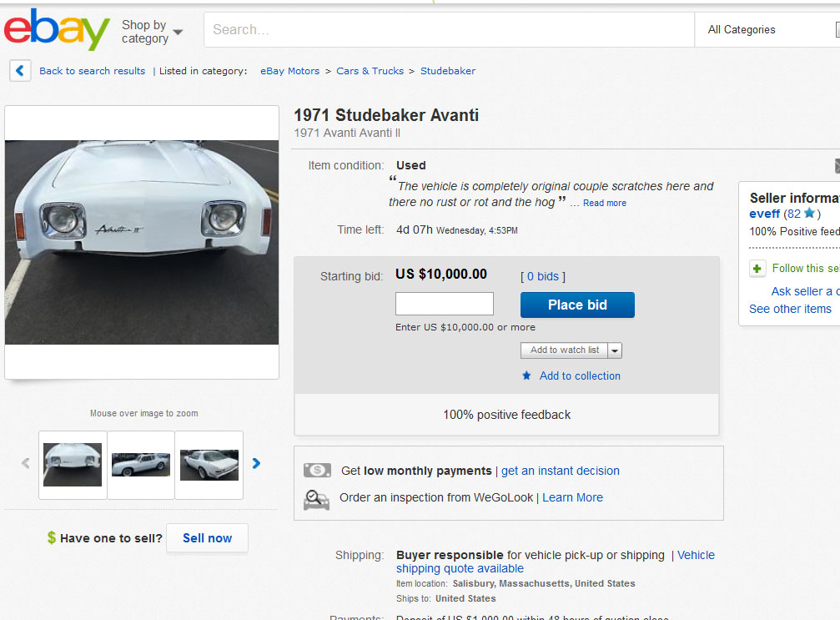
Task: Open the Add to watch list arrow
Action: (615, 350)
